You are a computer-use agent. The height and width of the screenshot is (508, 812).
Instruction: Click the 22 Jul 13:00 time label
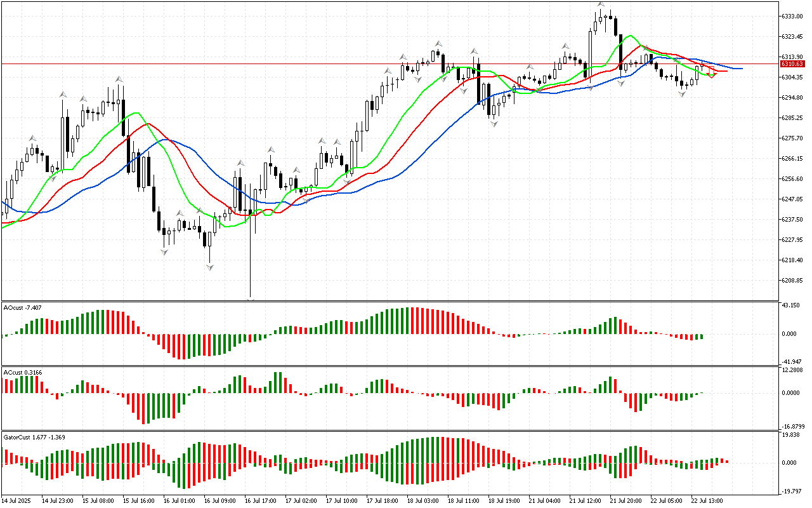[707, 500]
